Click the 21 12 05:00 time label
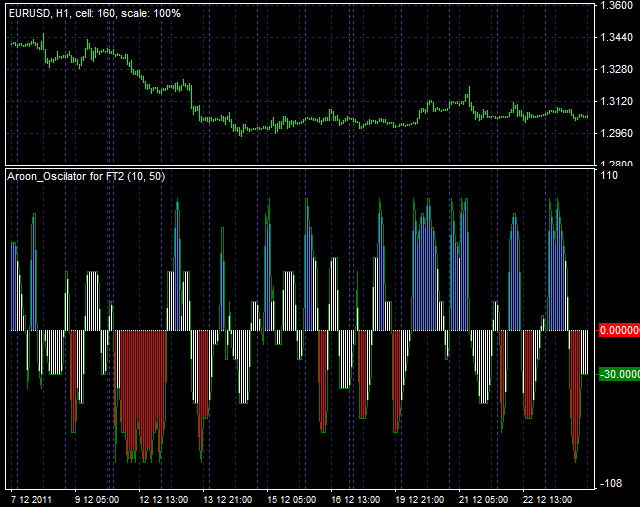Image resolution: width=640 pixels, height=507 pixels. tap(484, 500)
